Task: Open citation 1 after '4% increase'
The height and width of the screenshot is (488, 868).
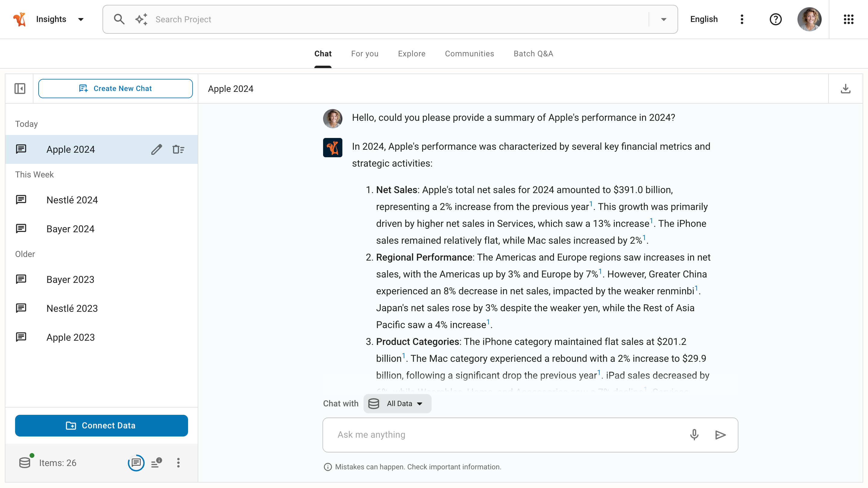Action: coord(488,322)
